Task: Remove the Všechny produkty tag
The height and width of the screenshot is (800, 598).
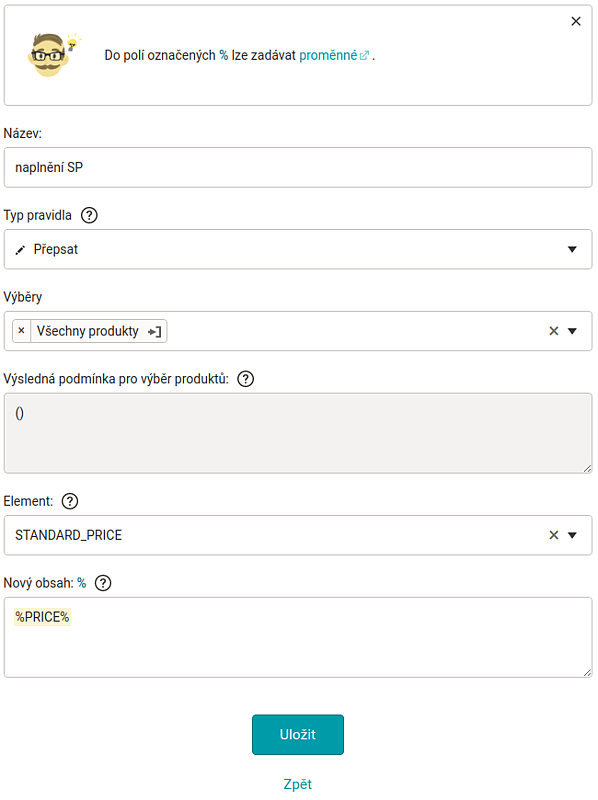Action: pyautogui.click(x=21, y=331)
